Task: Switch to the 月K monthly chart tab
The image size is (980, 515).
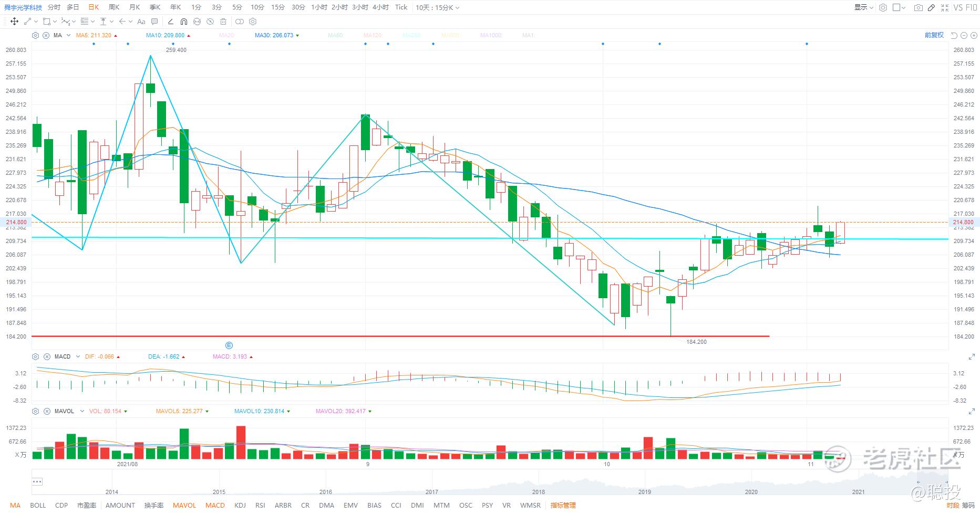Action: [135, 7]
